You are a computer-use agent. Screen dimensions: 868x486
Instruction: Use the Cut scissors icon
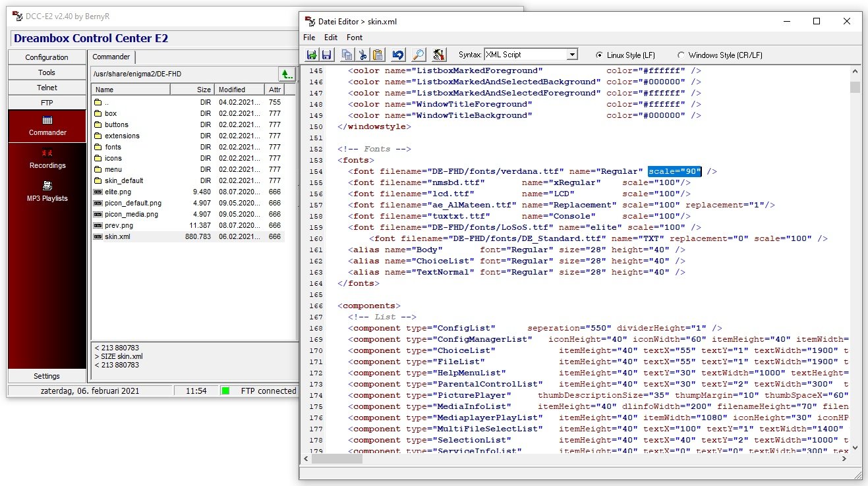point(363,55)
